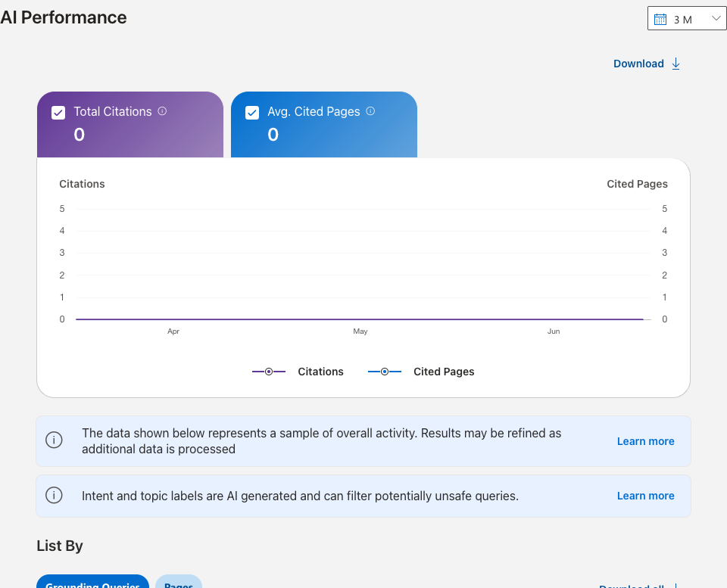
Task: Toggle the Cited Pages legend marker
Action: pos(385,372)
